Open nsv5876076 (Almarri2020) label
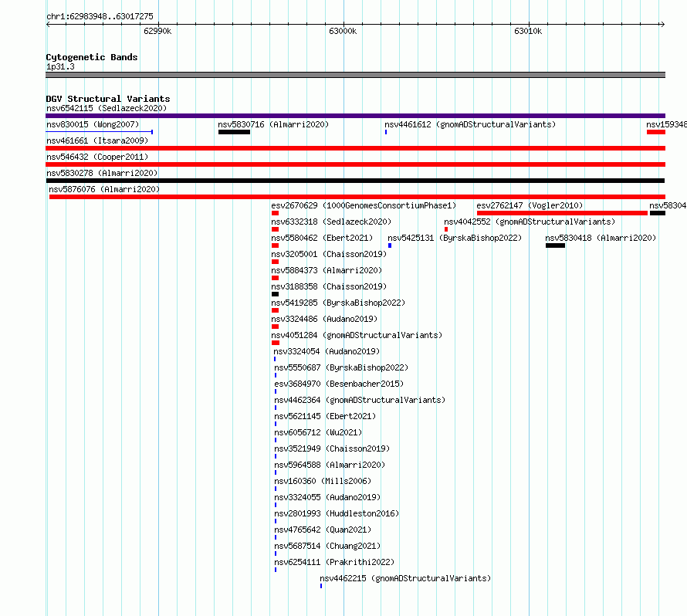The height and width of the screenshot is (616, 687). tap(104, 189)
